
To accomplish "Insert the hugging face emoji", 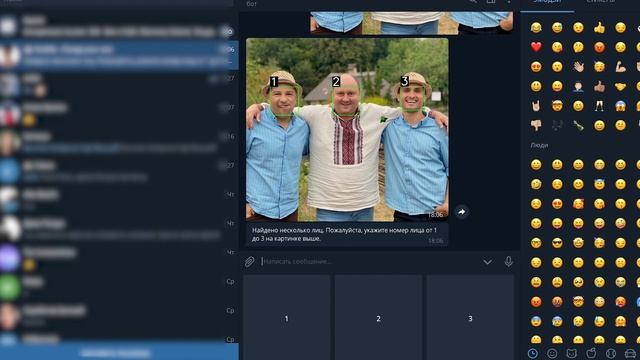I will 620,321.
